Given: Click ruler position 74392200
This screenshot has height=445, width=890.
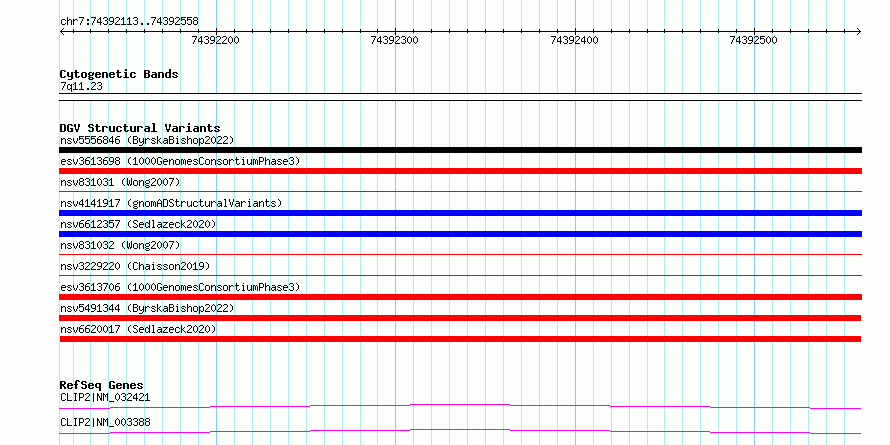Looking at the screenshot, I should tap(216, 40).
